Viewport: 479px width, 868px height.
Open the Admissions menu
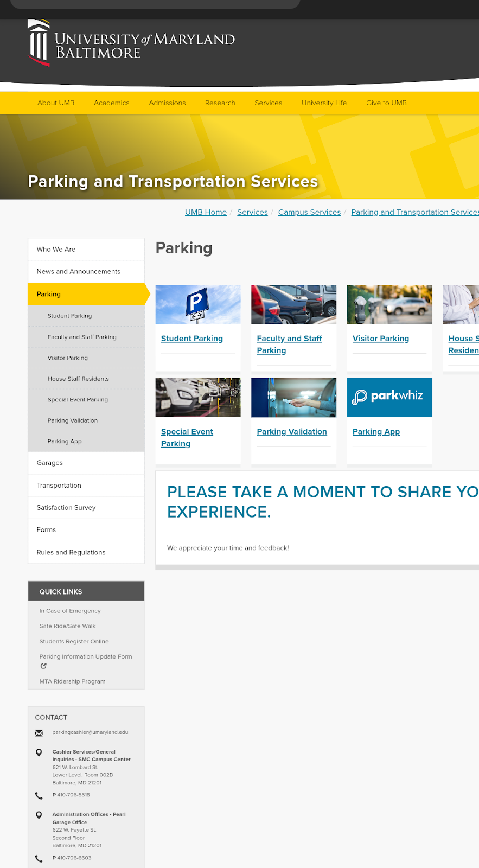[167, 103]
